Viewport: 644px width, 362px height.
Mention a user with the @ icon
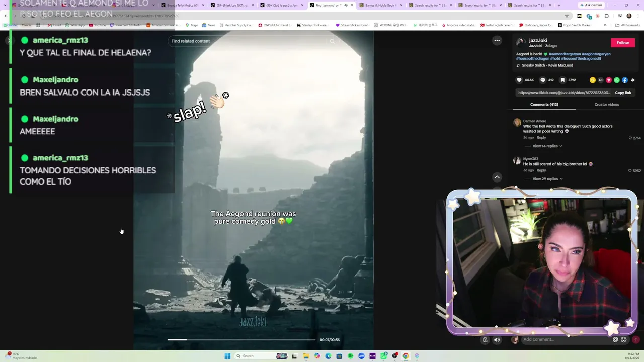click(x=615, y=339)
